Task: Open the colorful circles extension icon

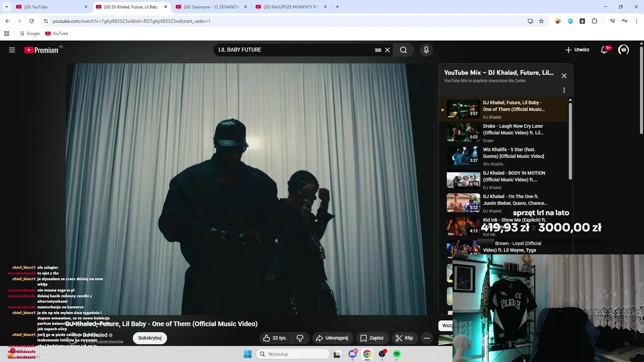Action: pos(558,21)
